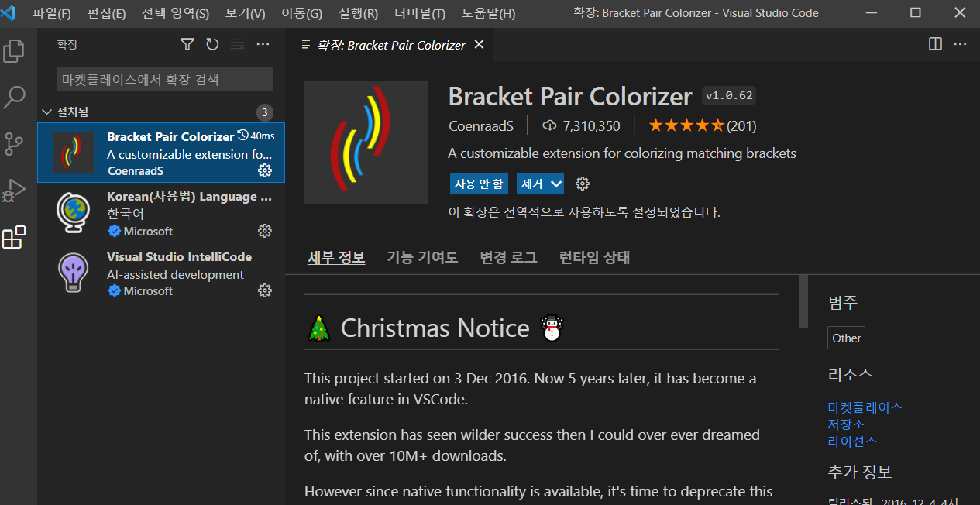Screen dimensions: 980x505
Task: Open the Extensions view in activity bar
Action: tap(15, 237)
